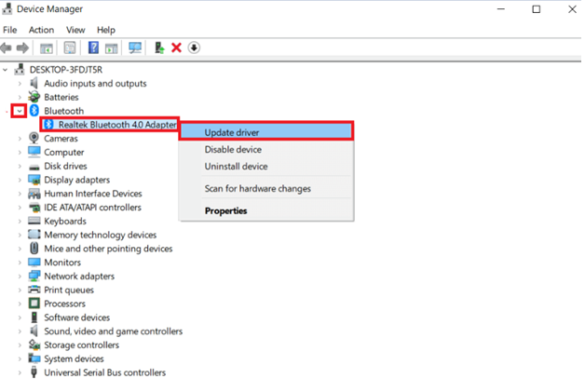
Task: Click the Forward arrow toolbar icon
Action: [22, 47]
